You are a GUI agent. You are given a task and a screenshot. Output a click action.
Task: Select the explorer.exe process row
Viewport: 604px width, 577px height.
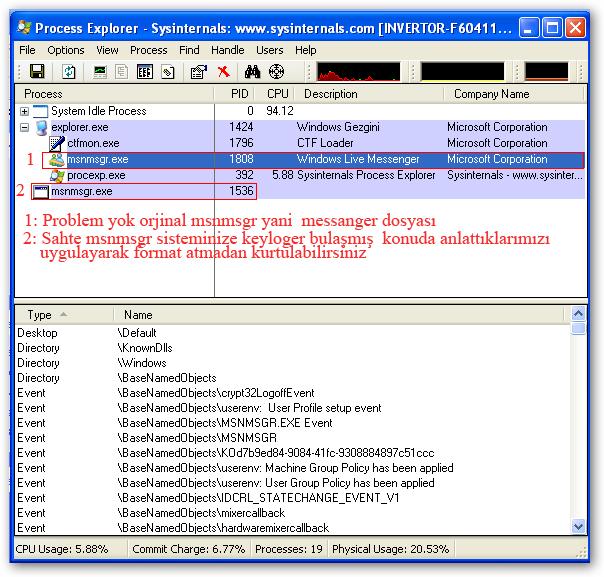click(300, 127)
